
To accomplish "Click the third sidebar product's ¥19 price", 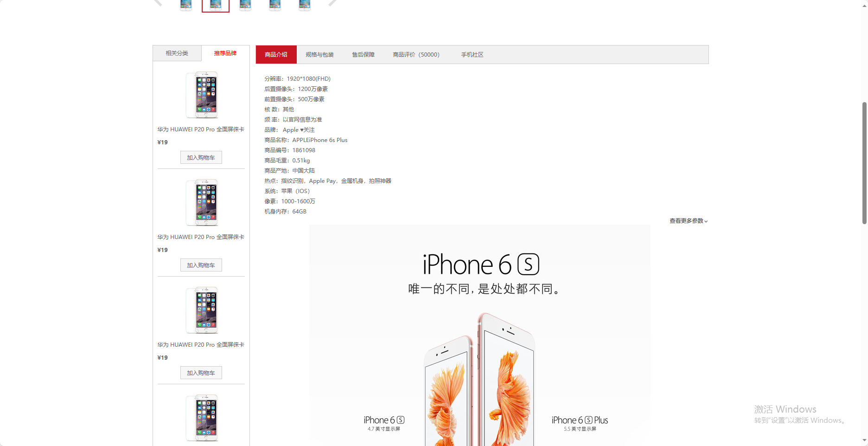I will click(x=163, y=358).
